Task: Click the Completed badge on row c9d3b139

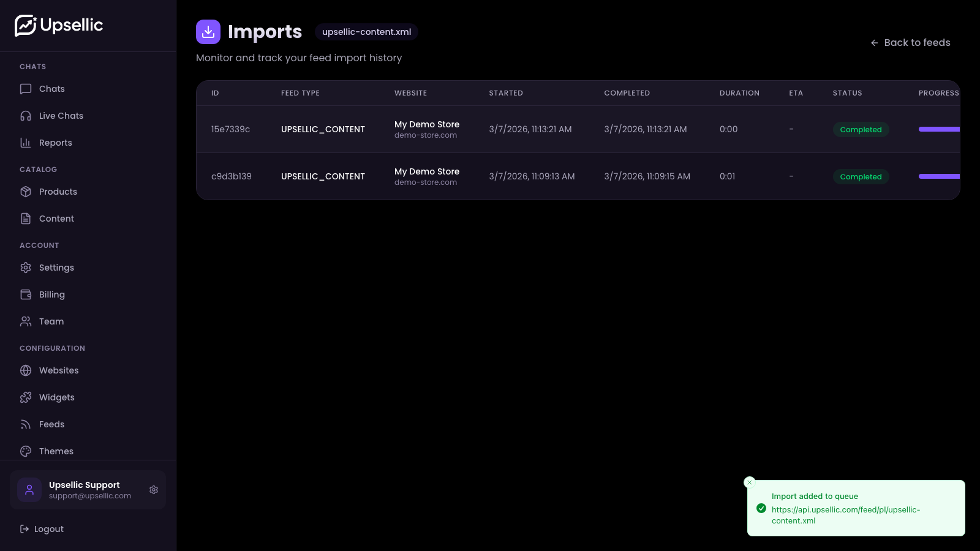Action: click(861, 176)
